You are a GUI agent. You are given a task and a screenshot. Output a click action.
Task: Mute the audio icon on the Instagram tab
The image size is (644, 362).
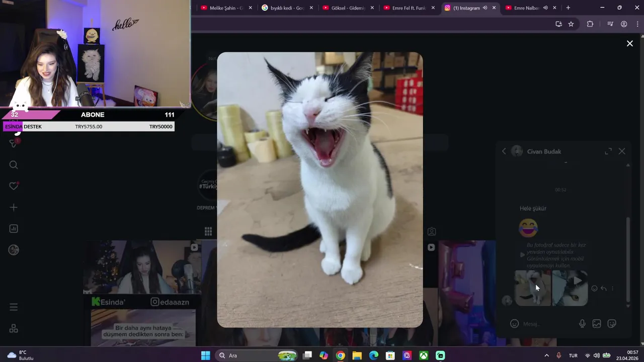click(x=485, y=8)
